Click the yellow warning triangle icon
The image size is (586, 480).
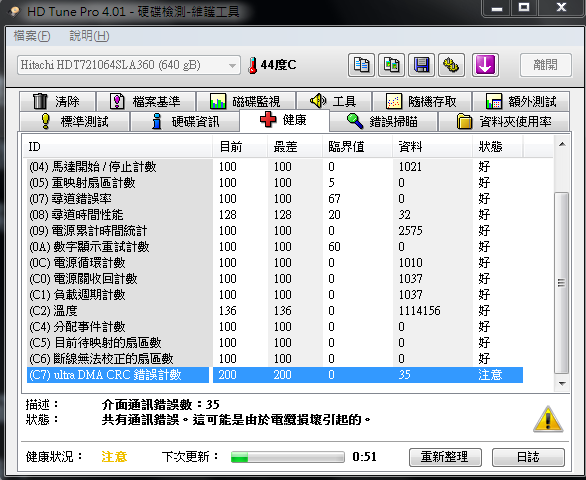[x=548, y=419]
